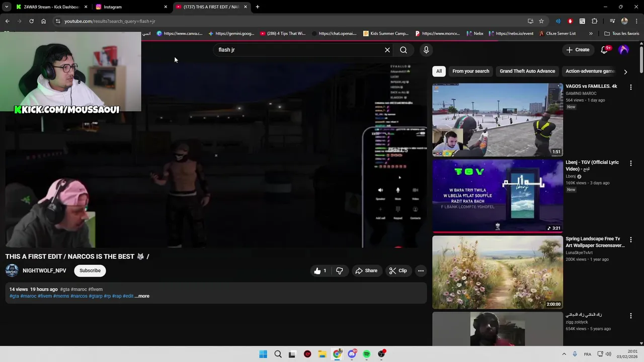This screenshot has height=362, width=644.
Task: Open the canva.com bookmark
Action: (180, 34)
